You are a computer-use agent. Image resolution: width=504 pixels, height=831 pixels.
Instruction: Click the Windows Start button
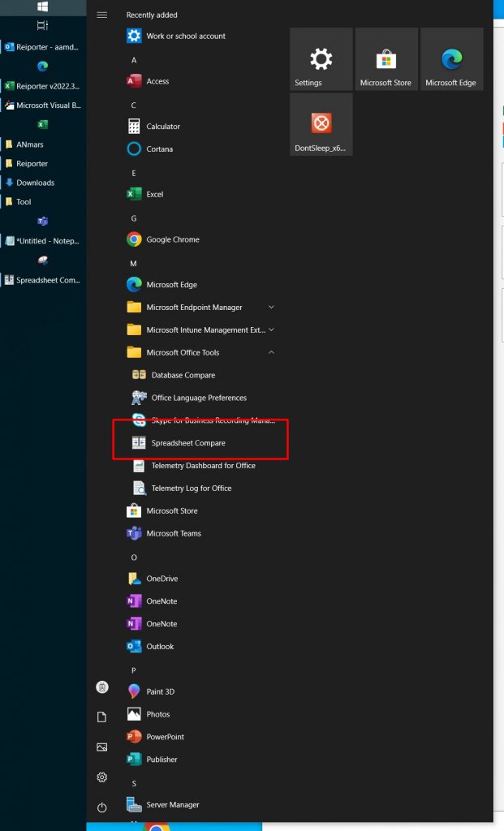click(x=42, y=6)
